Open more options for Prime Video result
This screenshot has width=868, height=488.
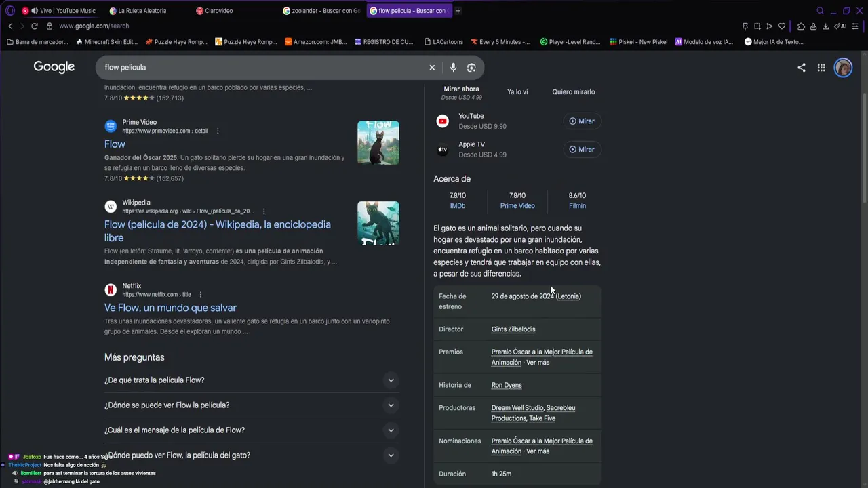pyautogui.click(x=218, y=131)
